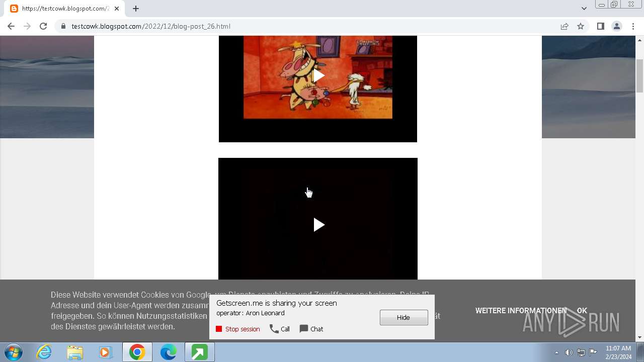The height and width of the screenshot is (362, 644).
Task: Launch Internet Explorer from taskbar
Action: pos(44,352)
